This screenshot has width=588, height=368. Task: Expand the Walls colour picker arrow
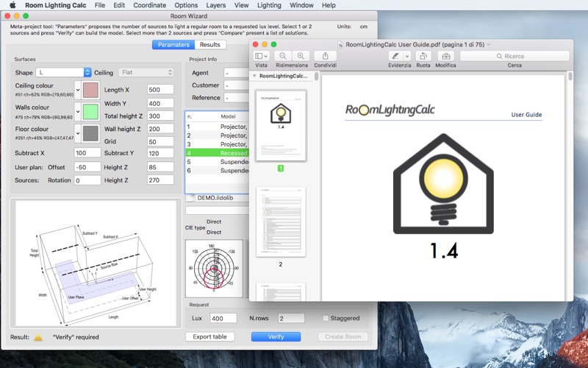click(x=78, y=112)
